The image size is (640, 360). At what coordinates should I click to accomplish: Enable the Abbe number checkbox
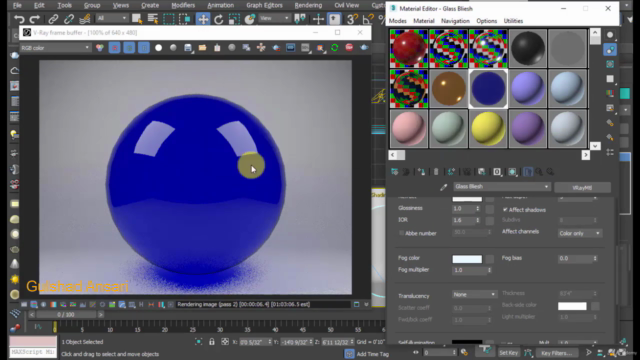tap(401, 233)
